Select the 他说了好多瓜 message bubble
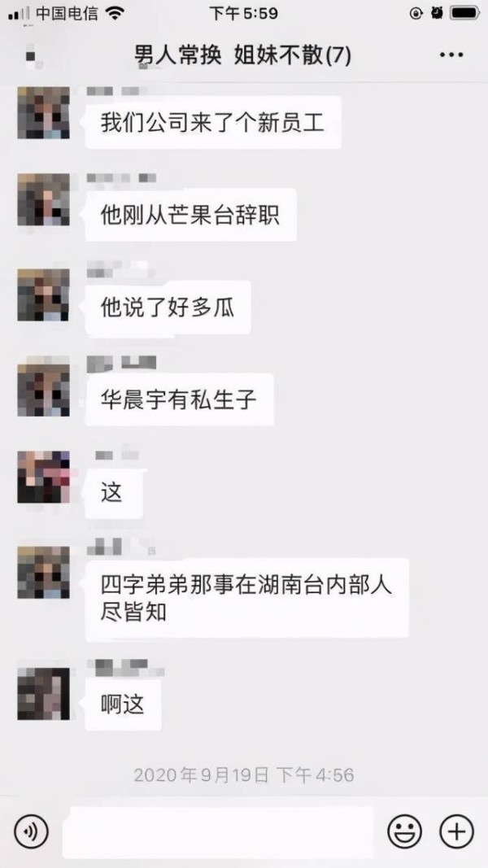The image size is (488, 868). click(168, 308)
